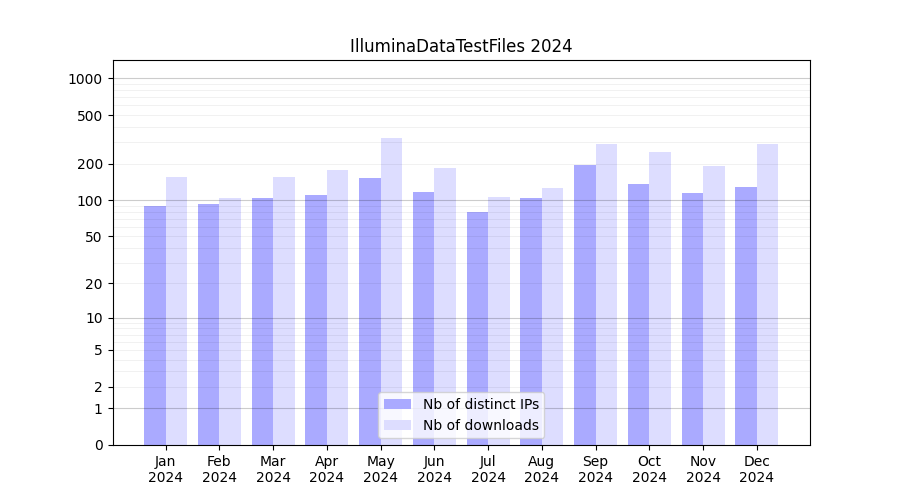Screen dimensions: 900x500
Task: Select the Nov 2024 x-axis label
Action: tap(703, 469)
